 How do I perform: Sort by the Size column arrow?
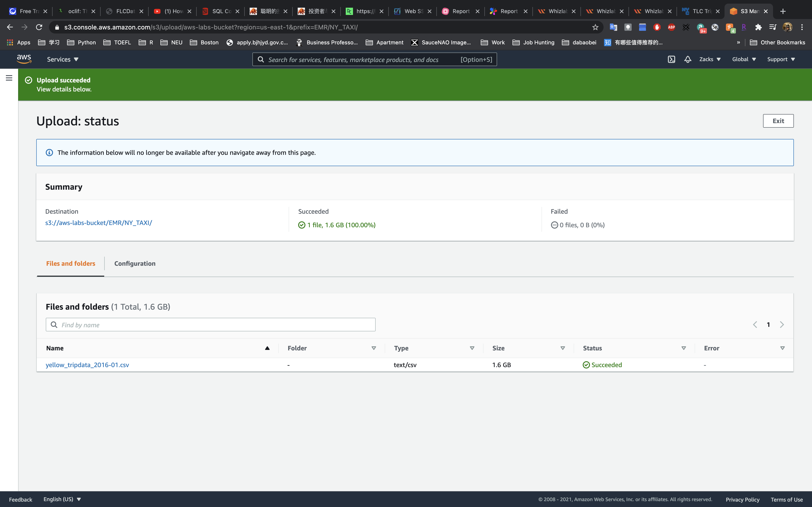(x=563, y=348)
